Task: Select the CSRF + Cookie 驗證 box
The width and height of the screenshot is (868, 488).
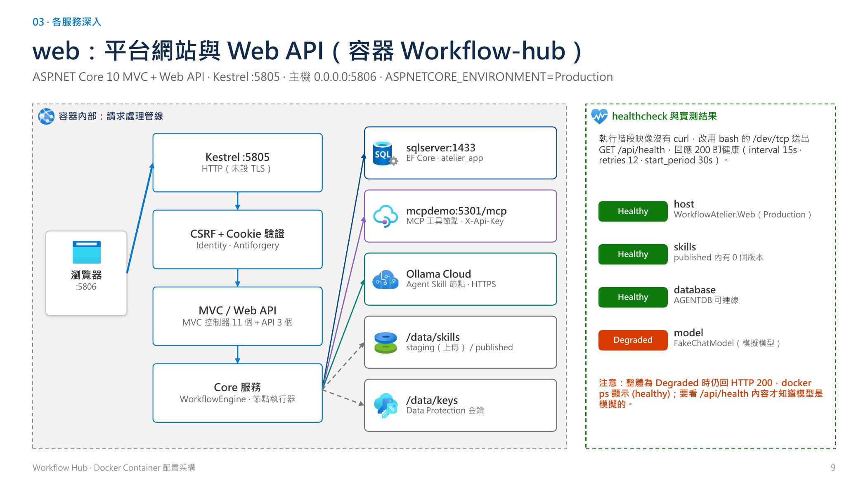Action: (237, 239)
